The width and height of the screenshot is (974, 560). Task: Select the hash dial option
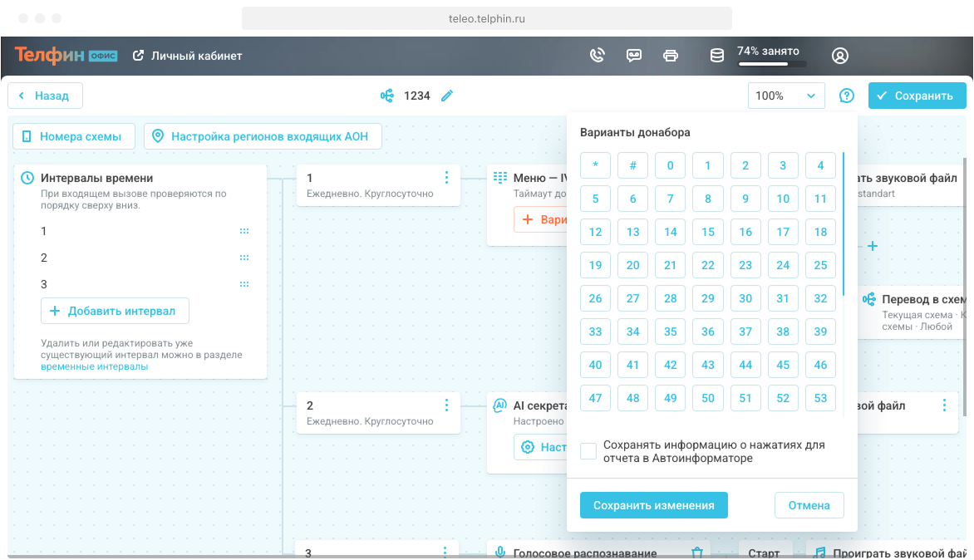[632, 165]
